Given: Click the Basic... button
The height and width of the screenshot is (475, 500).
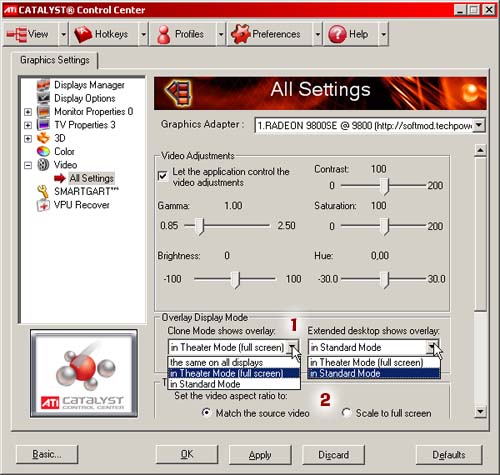Looking at the screenshot, I should pyautogui.click(x=47, y=454).
